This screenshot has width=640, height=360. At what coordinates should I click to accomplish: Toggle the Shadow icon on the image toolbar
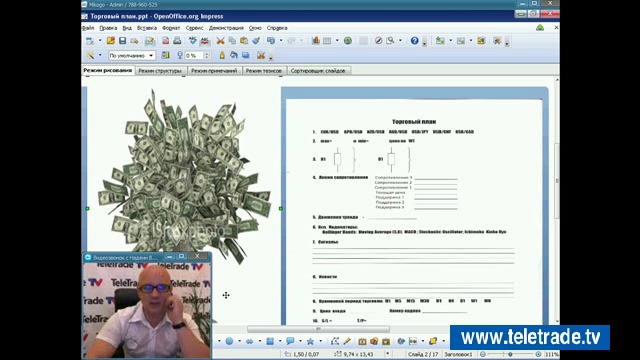[x=246, y=55]
